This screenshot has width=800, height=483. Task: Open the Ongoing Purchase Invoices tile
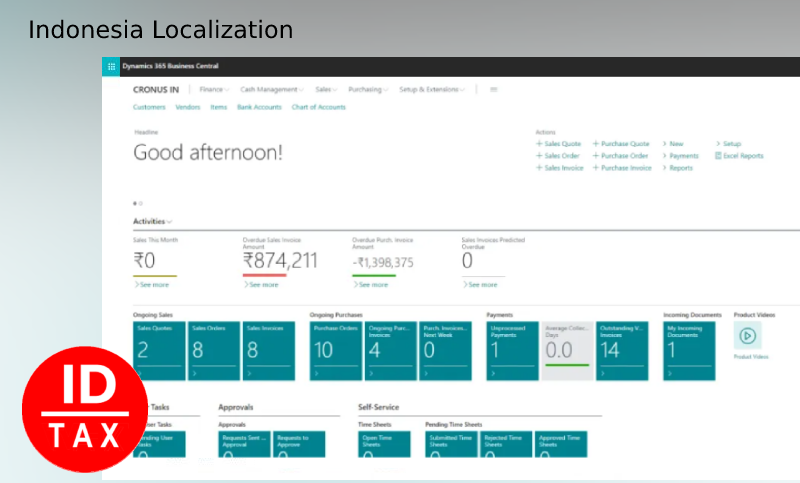(391, 351)
